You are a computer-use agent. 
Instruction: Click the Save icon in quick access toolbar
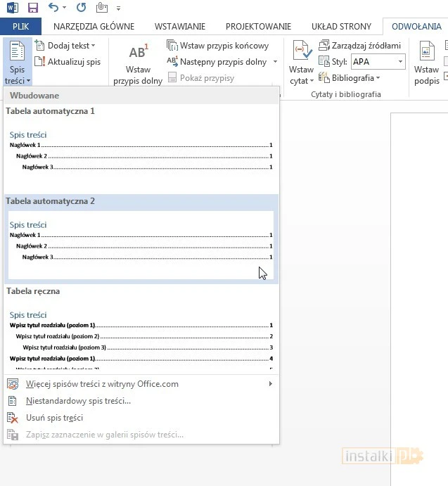point(32,8)
